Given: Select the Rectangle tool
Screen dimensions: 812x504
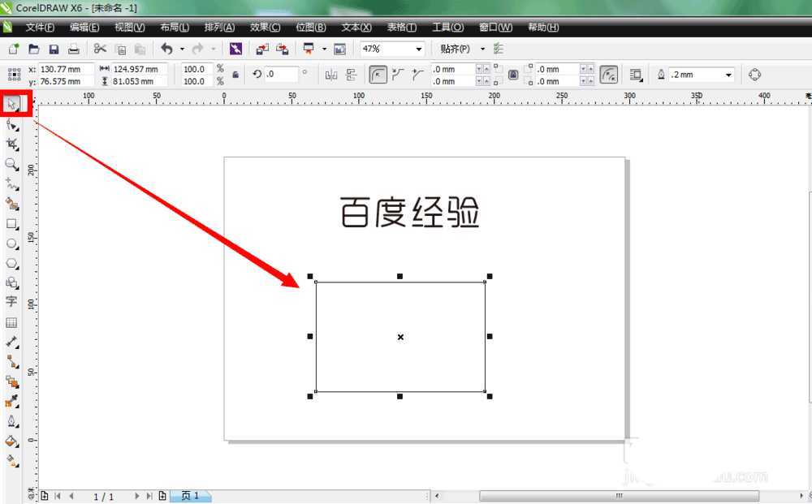Looking at the screenshot, I should coord(11,225).
